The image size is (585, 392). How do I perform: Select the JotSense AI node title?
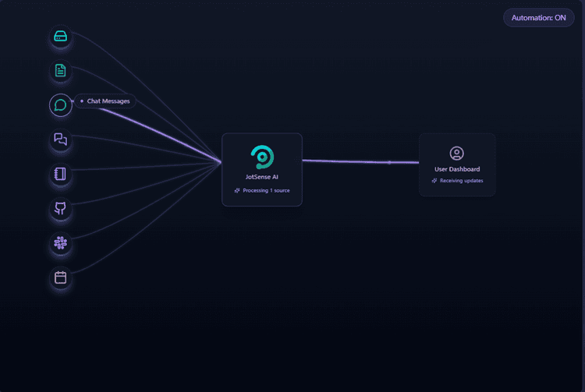(262, 177)
